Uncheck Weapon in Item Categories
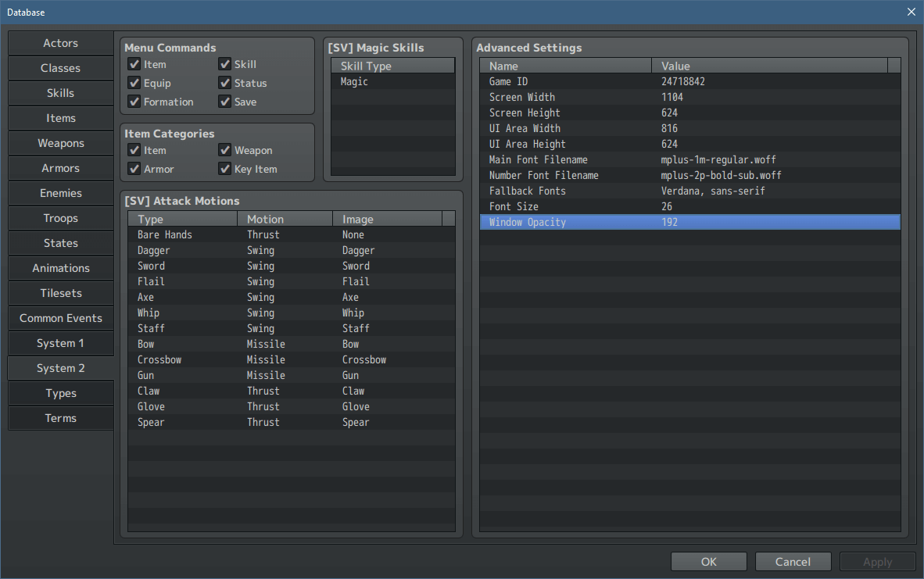The image size is (924, 579). pos(225,150)
